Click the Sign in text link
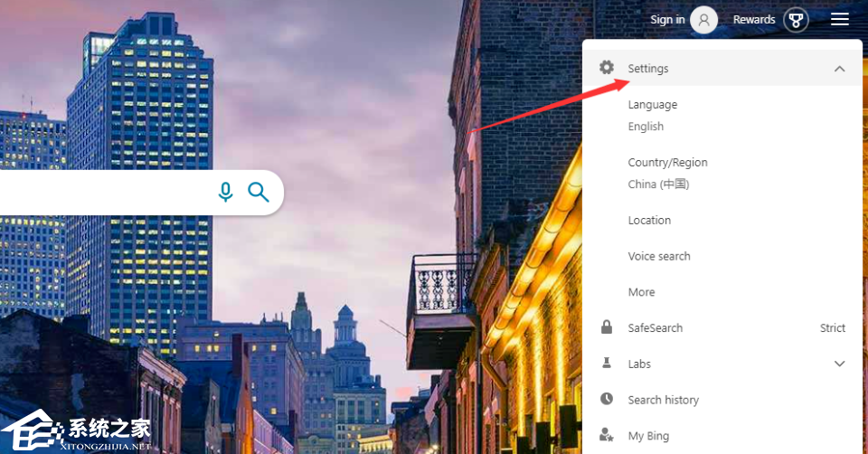 tap(667, 20)
